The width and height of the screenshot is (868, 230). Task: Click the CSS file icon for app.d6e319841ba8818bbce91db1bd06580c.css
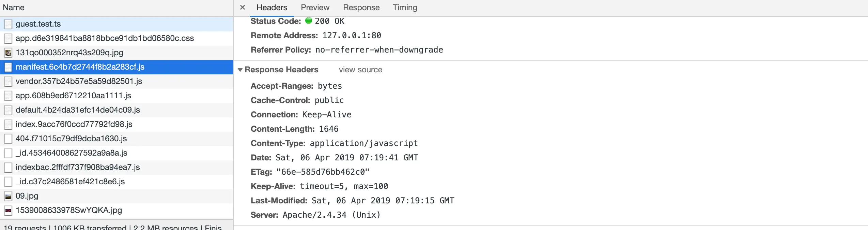(x=8, y=39)
